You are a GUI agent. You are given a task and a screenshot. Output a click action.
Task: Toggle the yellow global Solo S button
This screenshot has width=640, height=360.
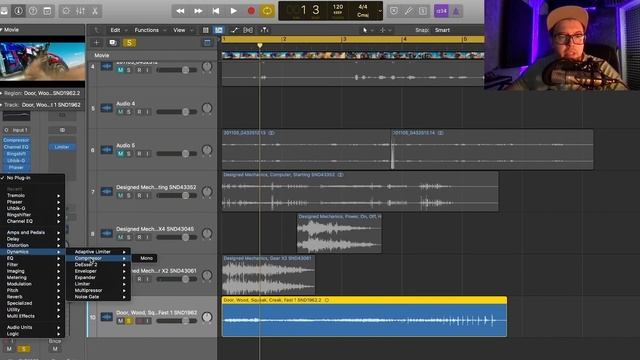pyautogui.click(x=129, y=43)
